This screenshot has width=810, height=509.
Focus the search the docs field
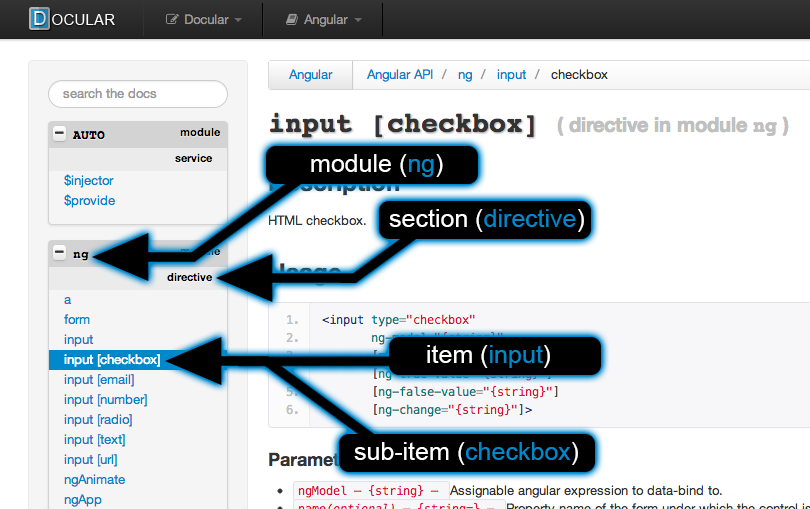[138, 94]
